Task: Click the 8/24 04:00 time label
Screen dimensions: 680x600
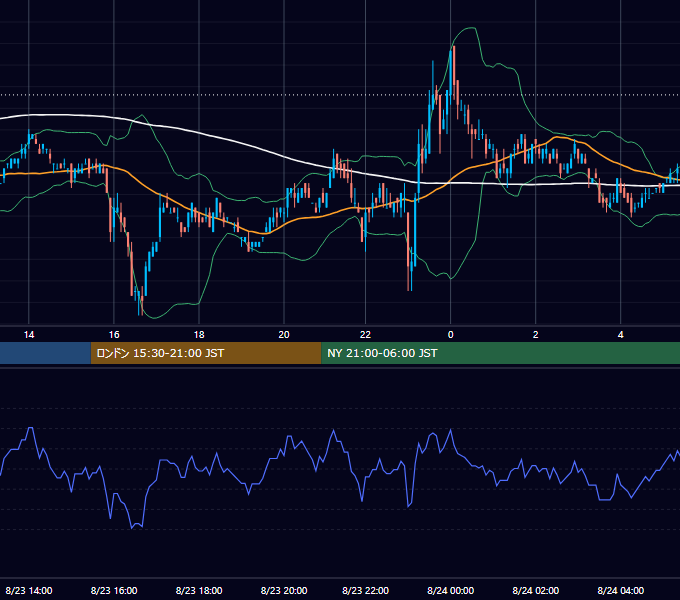Action: click(x=621, y=590)
